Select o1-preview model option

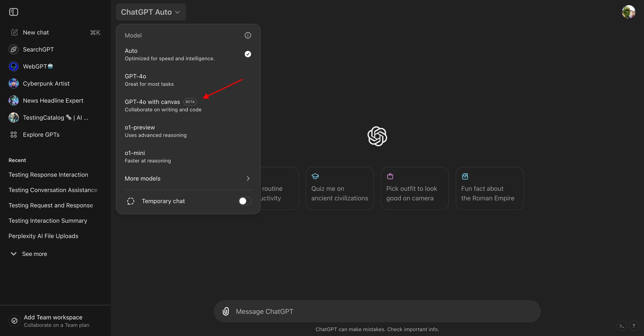[x=188, y=131]
